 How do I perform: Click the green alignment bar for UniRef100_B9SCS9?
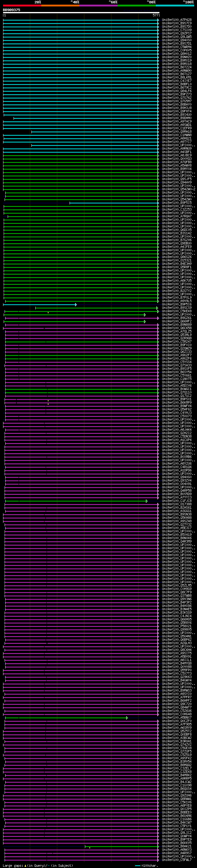coord(97,308)
